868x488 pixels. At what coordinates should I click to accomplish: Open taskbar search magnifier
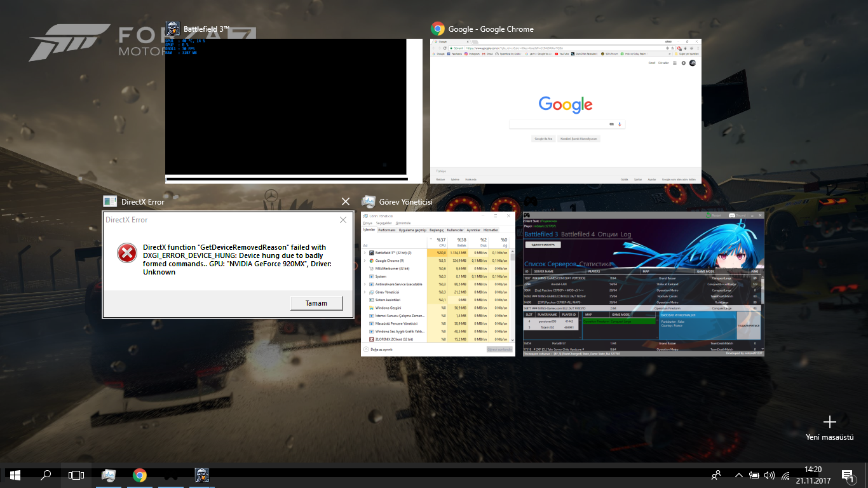(46, 475)
